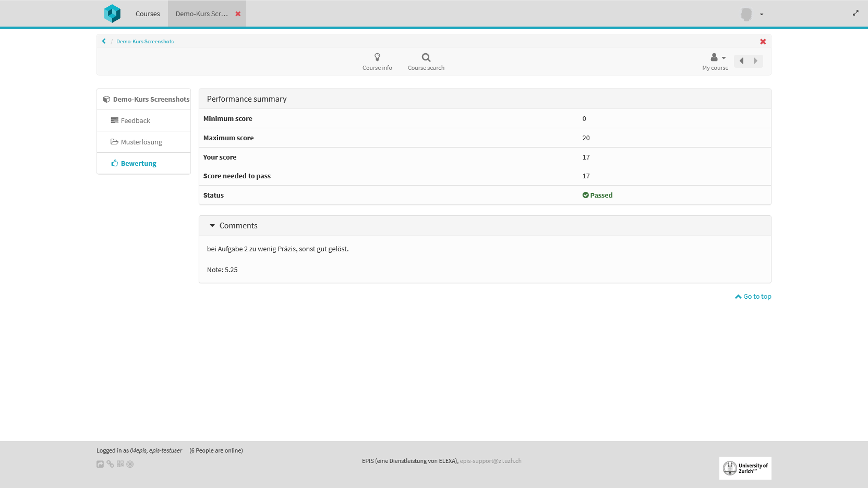Image resolution: width=868 pixels, height=488 pixels.
Task: Open Course info with the lightbulb icon
Action: [377, 61]
